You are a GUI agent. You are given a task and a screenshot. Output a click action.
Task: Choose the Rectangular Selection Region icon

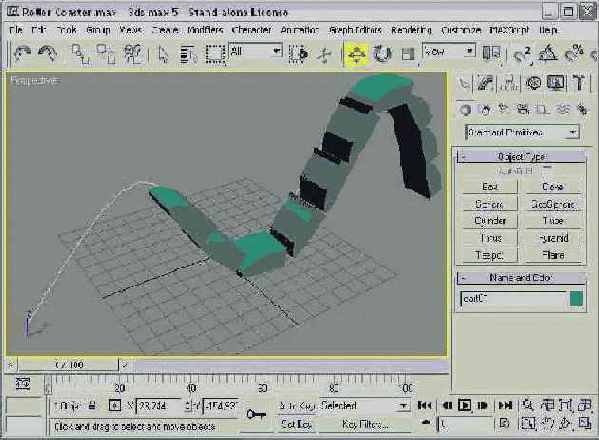[215, 54]
